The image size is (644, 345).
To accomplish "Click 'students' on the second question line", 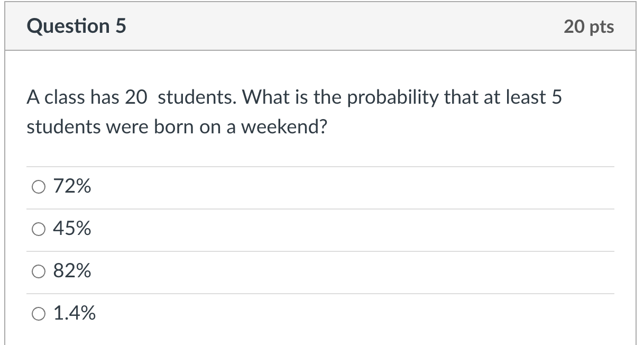I will click(60, 127).
